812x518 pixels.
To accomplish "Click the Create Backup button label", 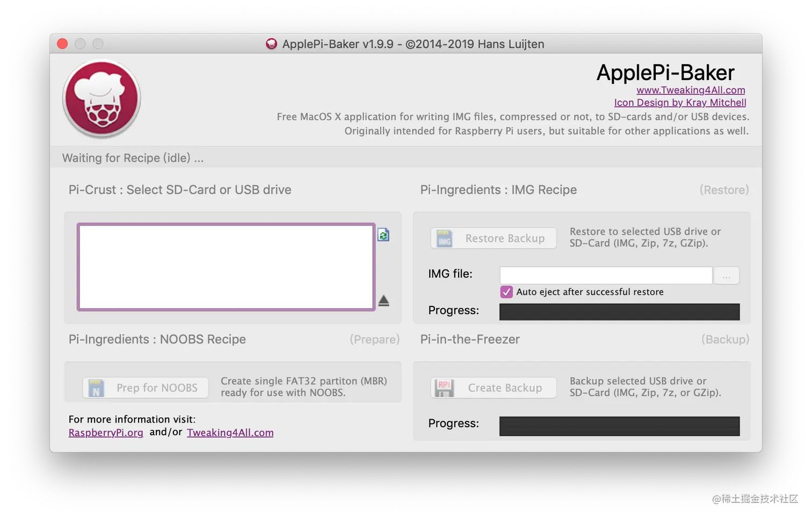I will [x=505, y=388].
